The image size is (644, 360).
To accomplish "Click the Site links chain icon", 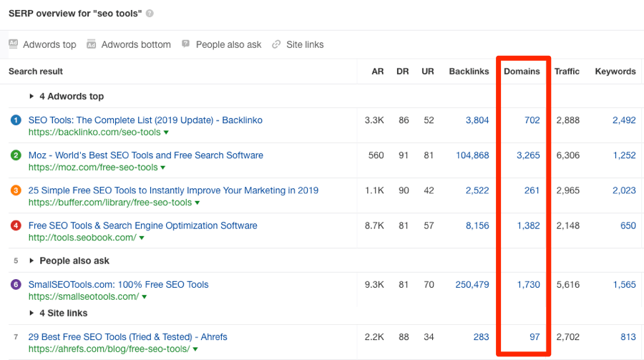I will click(276, 44).
